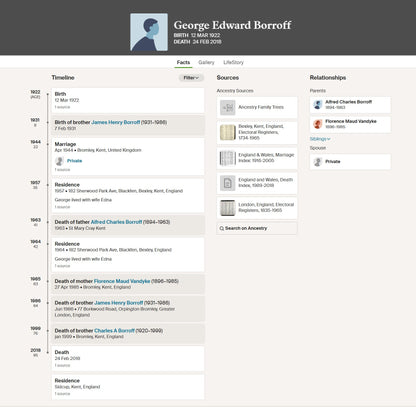
Task: Open James Henry Borroff link in birth event
Action: [116, 122]
